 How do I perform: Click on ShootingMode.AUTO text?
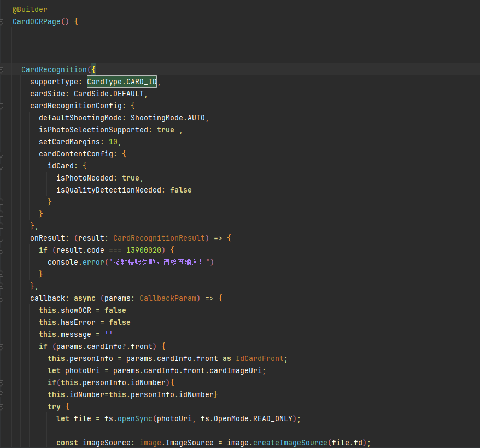(169, 118)
